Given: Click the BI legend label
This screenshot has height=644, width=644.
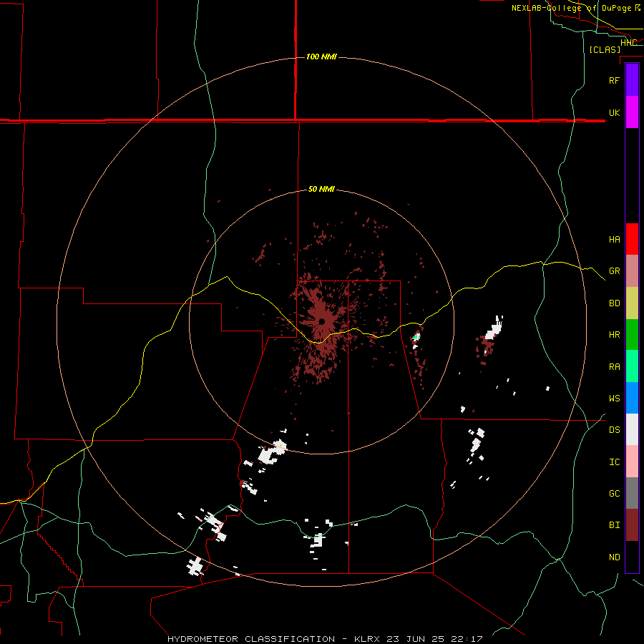Looking at the screenshot, I should (x=614, y=525).
